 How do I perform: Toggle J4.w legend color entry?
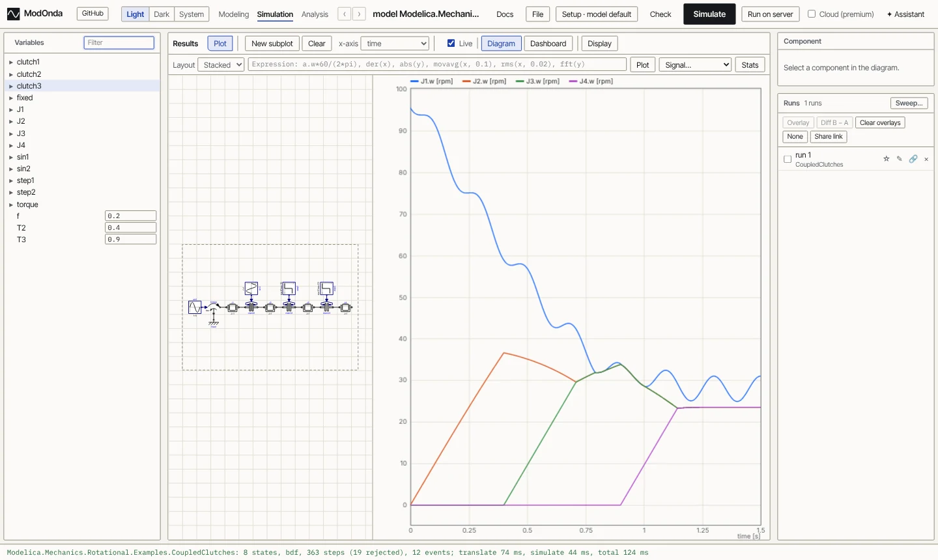(591, 81)
